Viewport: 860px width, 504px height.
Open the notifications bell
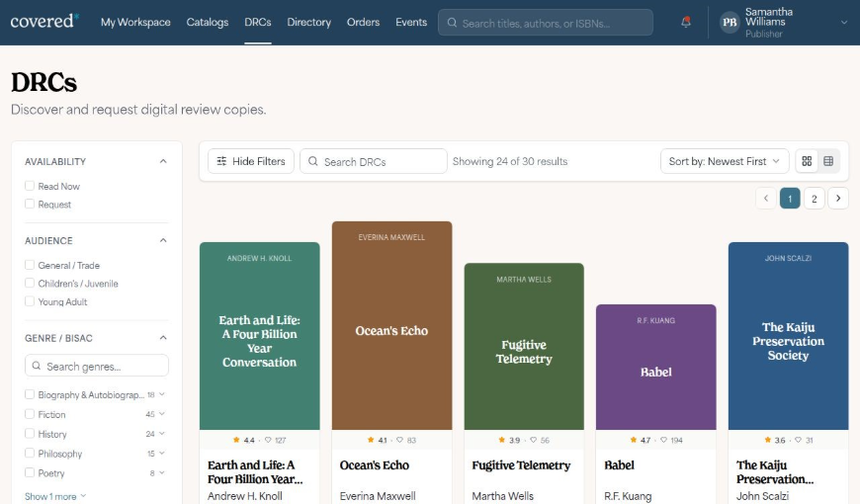tap(686, 22)
